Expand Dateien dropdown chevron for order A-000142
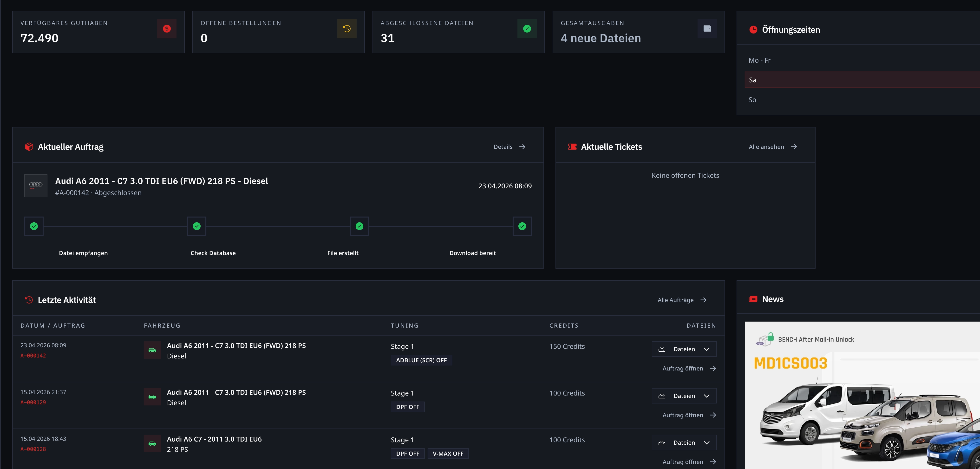 click(706, 349)
